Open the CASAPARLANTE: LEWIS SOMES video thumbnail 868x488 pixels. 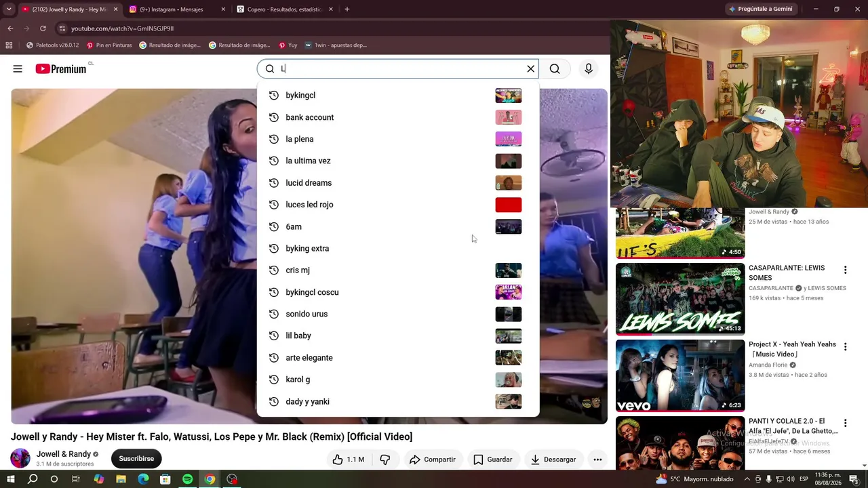click(x=680, y=299)
